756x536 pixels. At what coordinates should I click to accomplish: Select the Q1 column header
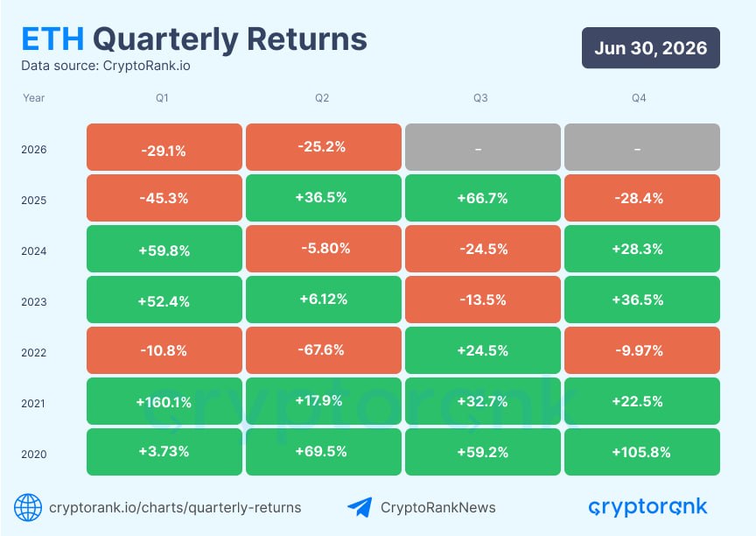point(162,98)
